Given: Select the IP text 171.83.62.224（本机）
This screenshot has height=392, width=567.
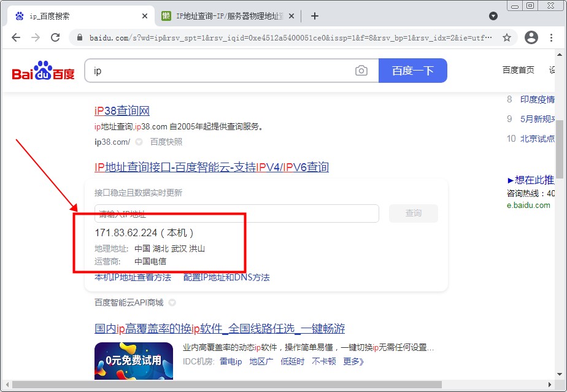Looking at the screenshot, I should pyautogui.click(x=144, y=233).
